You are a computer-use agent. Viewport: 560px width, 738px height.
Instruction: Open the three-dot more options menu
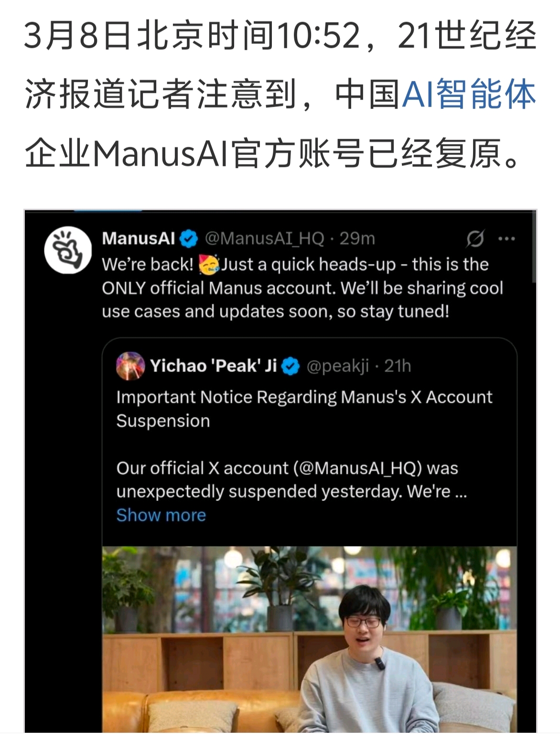[506, 239]
